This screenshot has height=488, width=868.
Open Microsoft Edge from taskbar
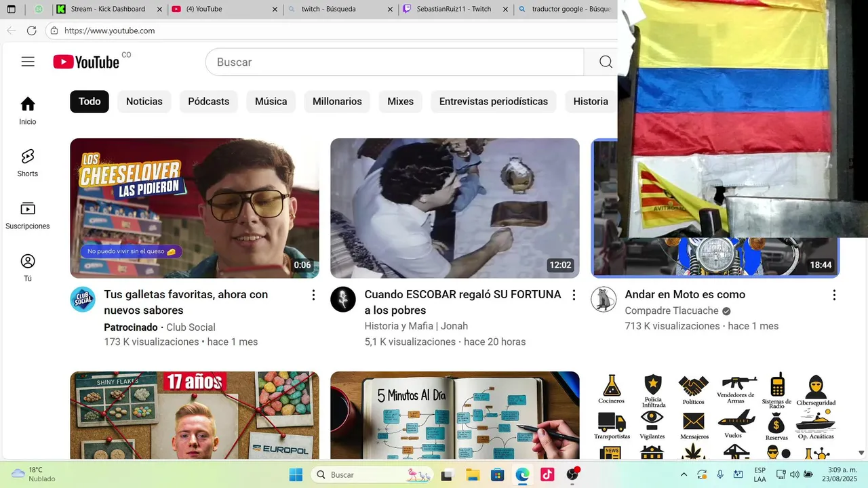[522, 474]
